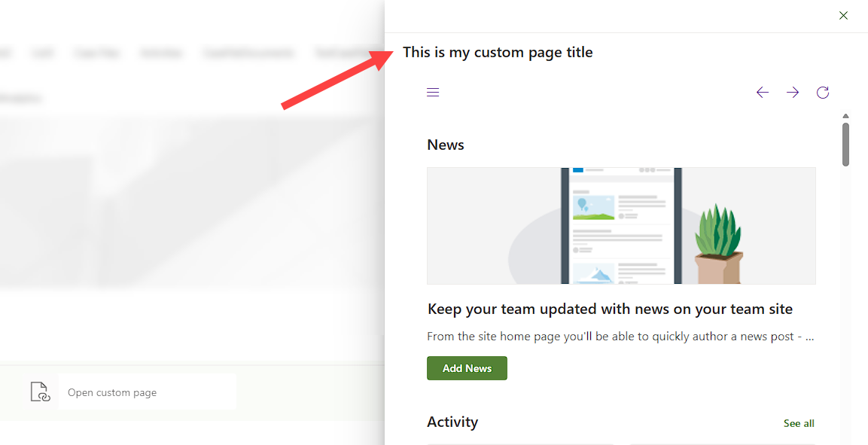Click the scrollbar up arrow in the panel

click(846, 117)
